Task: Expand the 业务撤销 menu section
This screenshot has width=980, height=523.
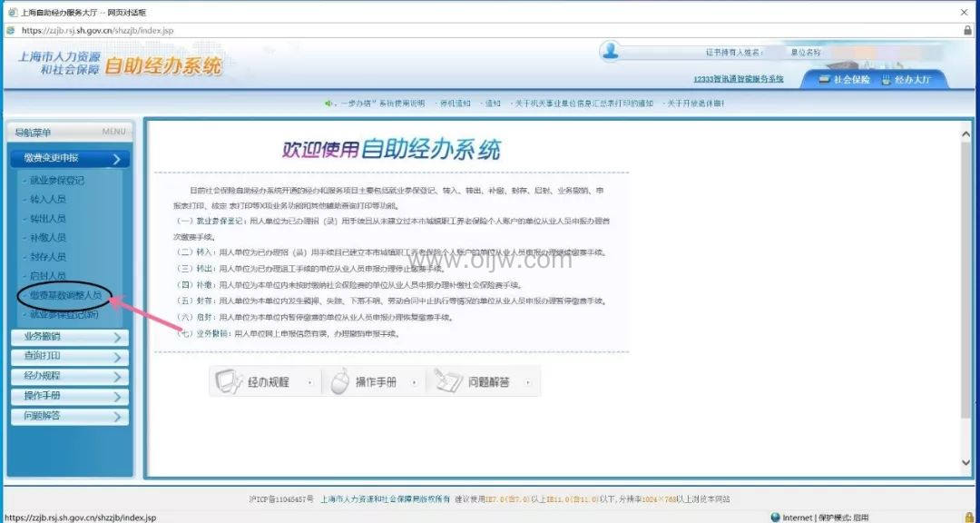Action: tap(70, 338)
